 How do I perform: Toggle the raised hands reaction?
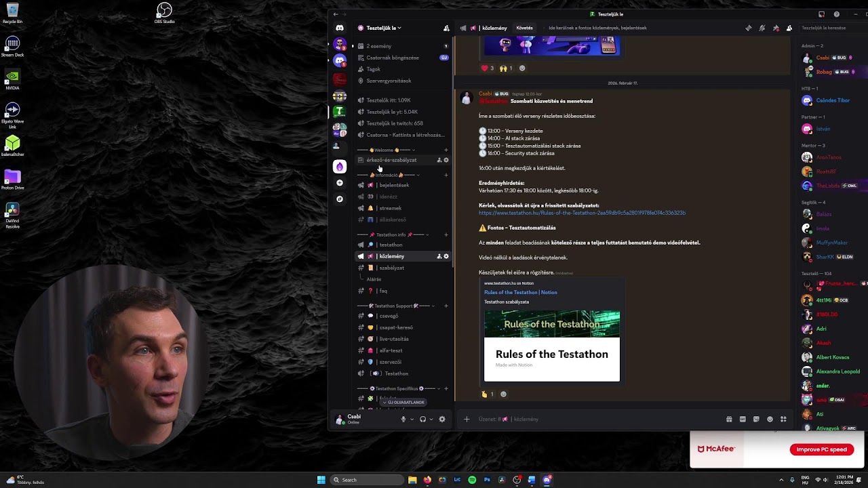tap(506, 68)
